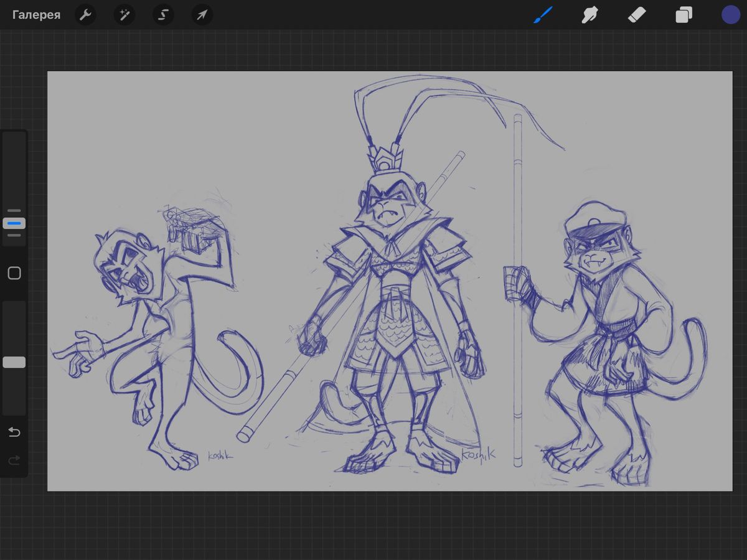Select the Brush paint tool
The height and width of the screenshot is (560, 747).
(543, 15)
